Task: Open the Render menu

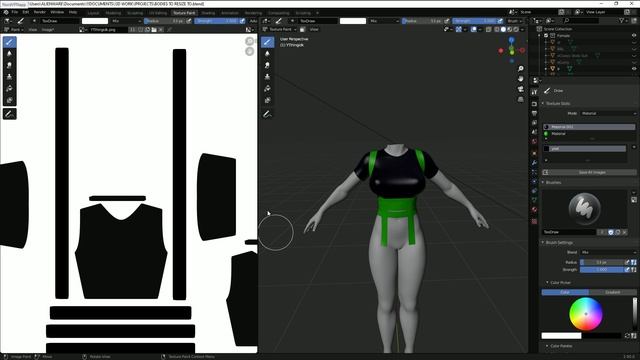Action: tap(40, 12)
